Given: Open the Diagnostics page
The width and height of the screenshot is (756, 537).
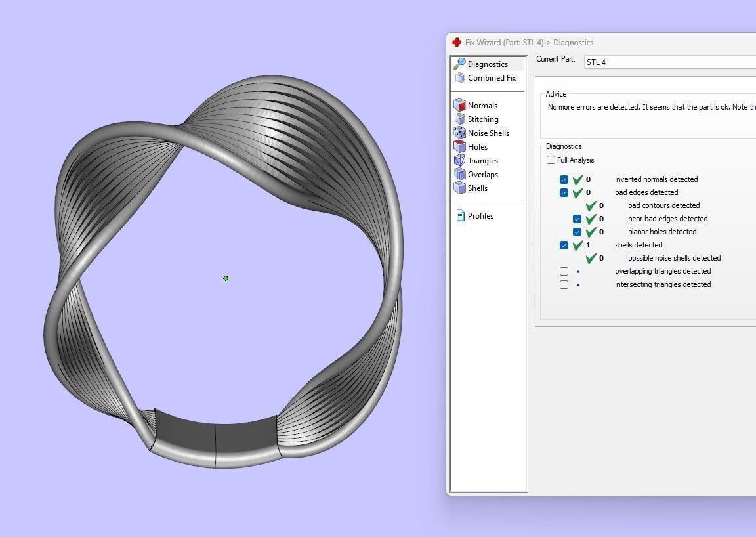Looking at the screenshot, I should pyautogui.click(x=488, y=64).
